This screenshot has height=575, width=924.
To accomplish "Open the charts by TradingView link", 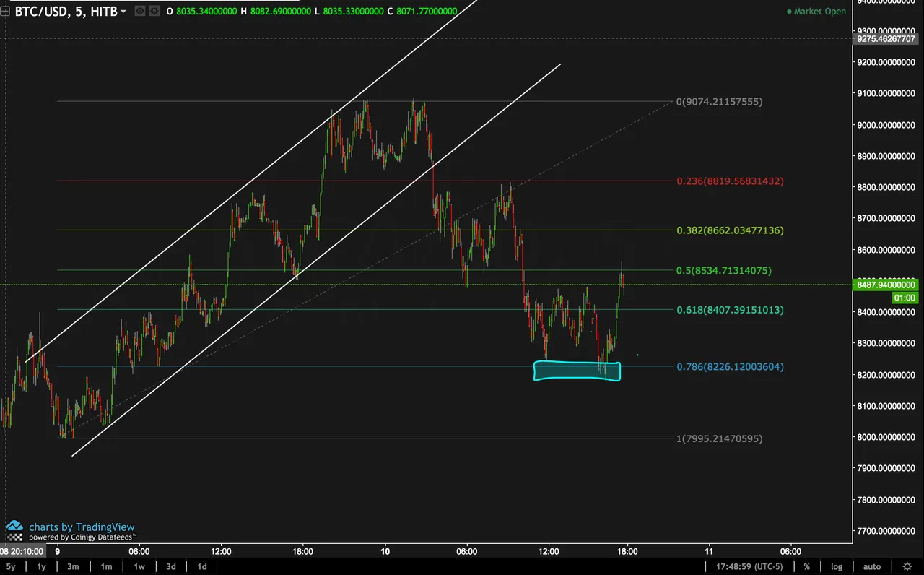I will (82, 527).
